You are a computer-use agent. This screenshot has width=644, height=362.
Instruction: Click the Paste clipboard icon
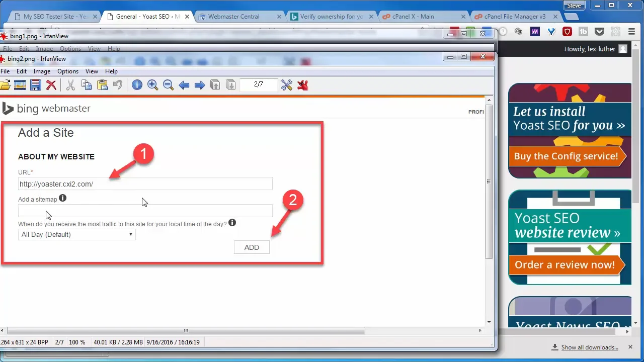tap(102, 85)
